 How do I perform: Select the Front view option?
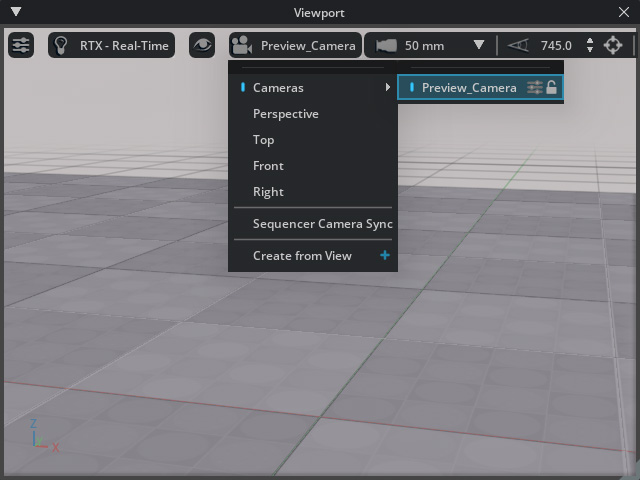[x=268, y=166]
